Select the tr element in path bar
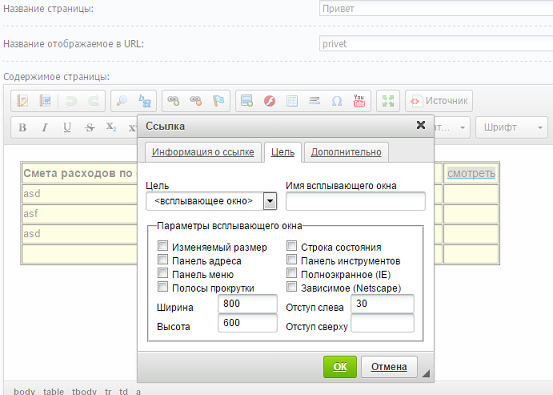The image size is (553, 395). click(x=108, y=391)
